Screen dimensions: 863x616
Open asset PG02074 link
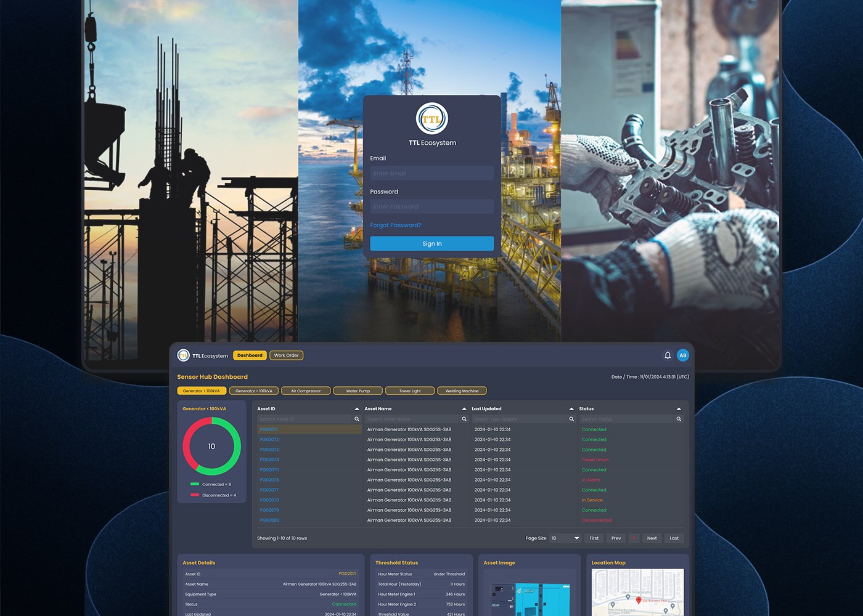pyautogui.click(x=269, y=460)
